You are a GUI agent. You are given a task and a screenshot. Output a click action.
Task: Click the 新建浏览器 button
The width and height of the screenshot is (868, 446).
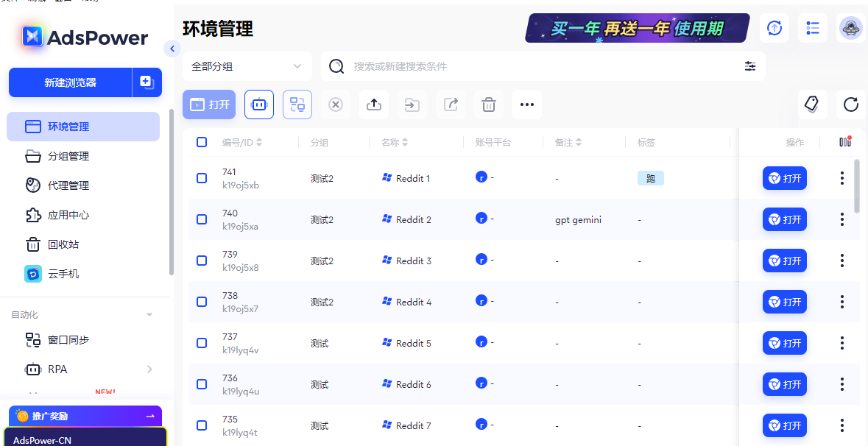click(71, 82)
